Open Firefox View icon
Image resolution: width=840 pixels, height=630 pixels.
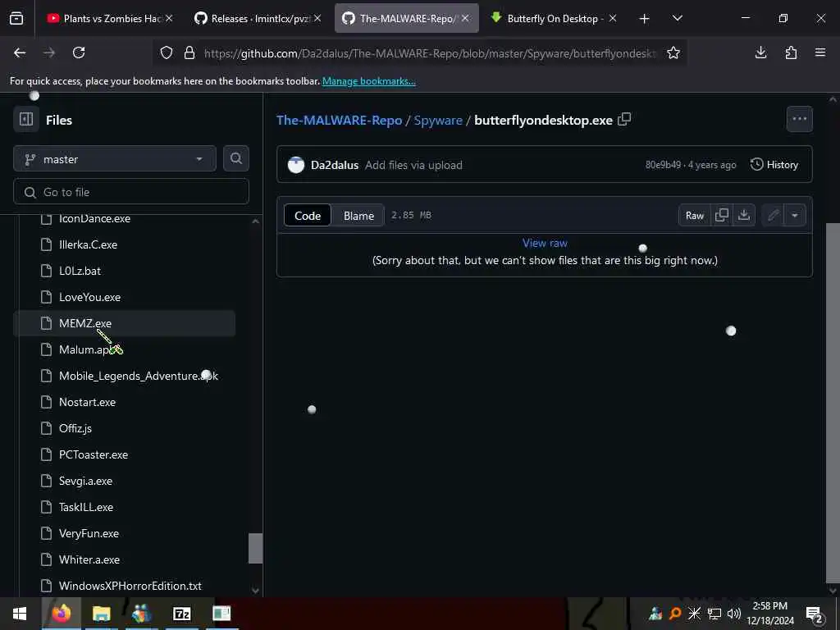point(16,18)
